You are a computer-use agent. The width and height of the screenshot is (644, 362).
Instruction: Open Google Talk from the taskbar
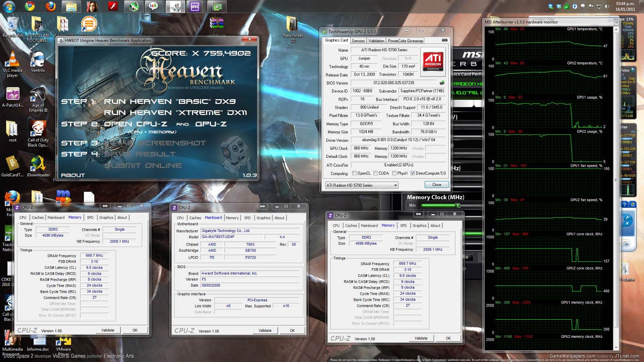click(153, 6)
